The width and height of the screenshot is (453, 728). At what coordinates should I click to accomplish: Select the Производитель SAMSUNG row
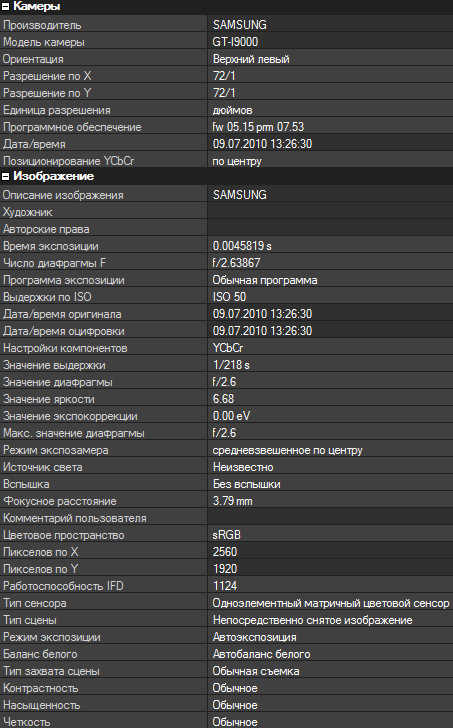coord(226,25)
